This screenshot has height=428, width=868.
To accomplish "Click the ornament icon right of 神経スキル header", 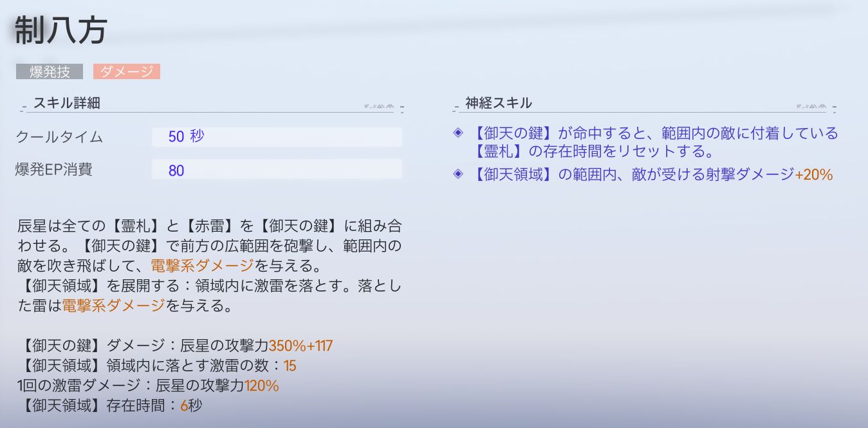I will pyautogui.click(x=810, y=106).
